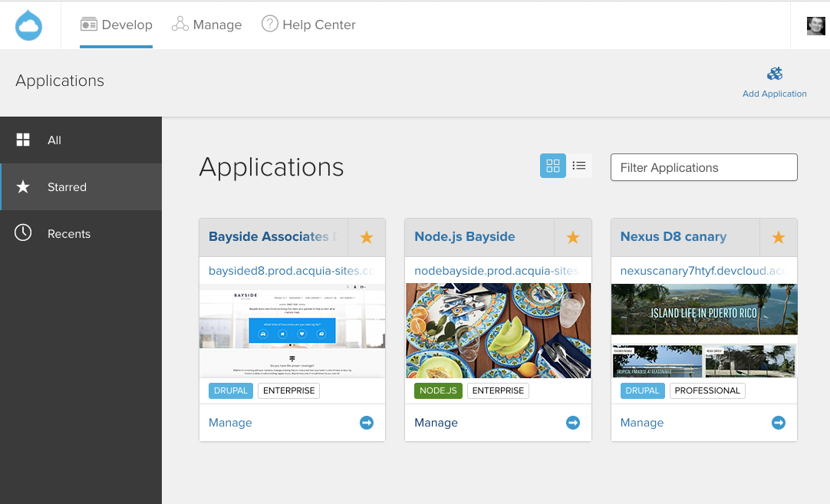Toggle the star on Nexus D8 canary

click(778, 237)
